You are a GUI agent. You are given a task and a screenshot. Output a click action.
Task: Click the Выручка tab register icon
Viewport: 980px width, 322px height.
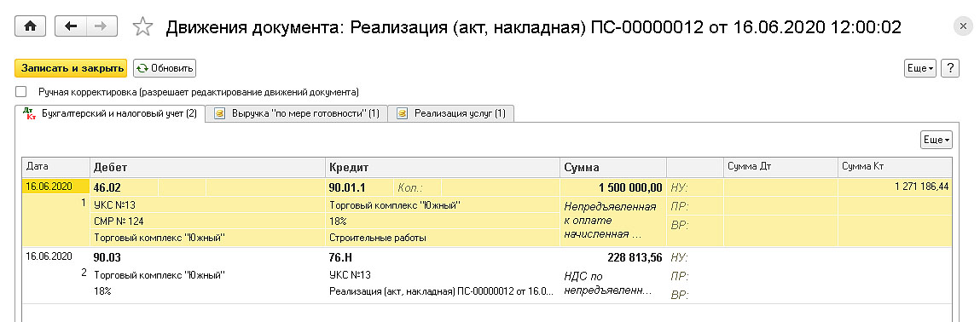coord(219,113)
